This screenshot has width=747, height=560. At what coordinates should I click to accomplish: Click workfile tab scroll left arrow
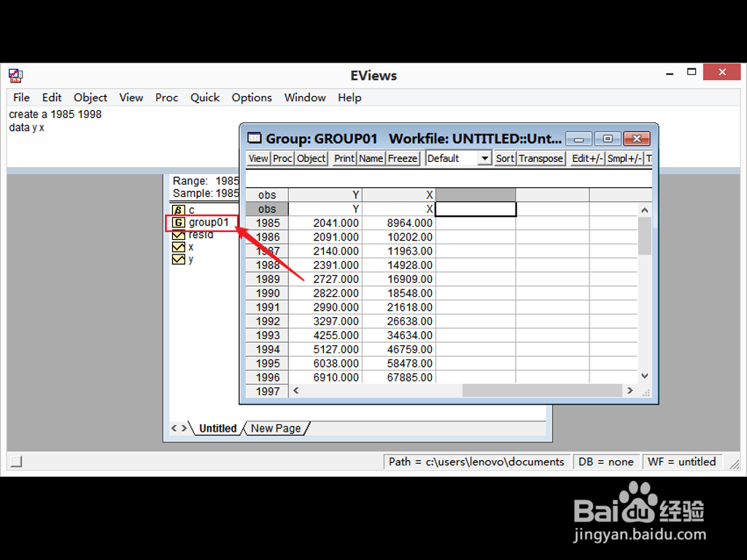click(x=174, y=428)
